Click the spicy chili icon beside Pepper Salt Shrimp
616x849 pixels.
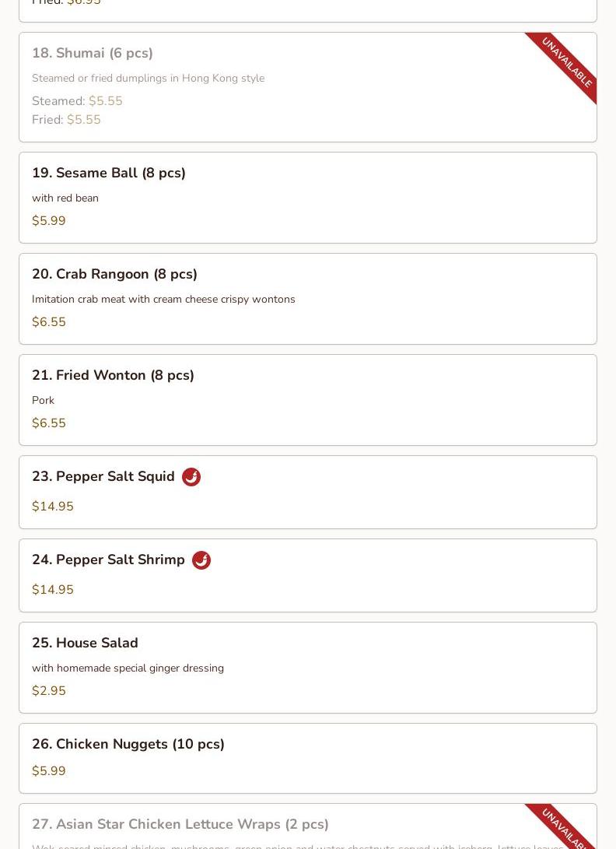[x=201, y=560]
